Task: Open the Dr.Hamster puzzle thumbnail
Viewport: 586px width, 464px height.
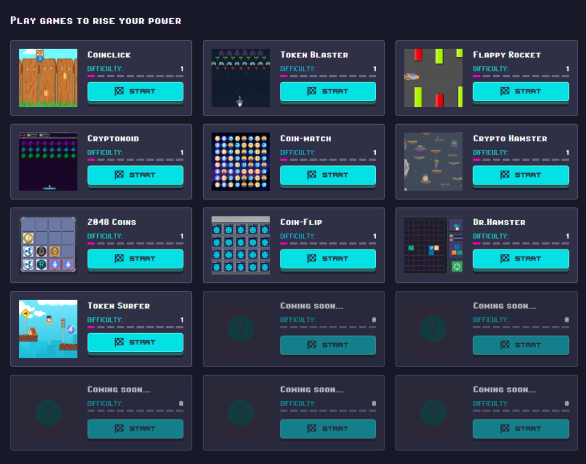Action: (433, 245)
